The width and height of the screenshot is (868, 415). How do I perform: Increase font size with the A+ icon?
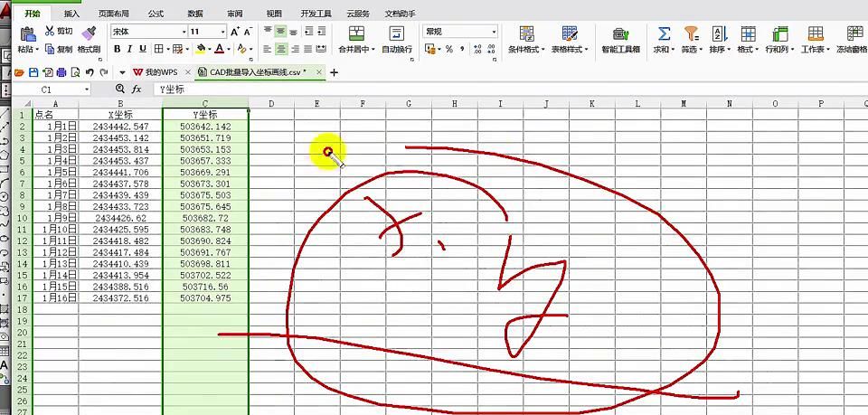tap(235, 32)
